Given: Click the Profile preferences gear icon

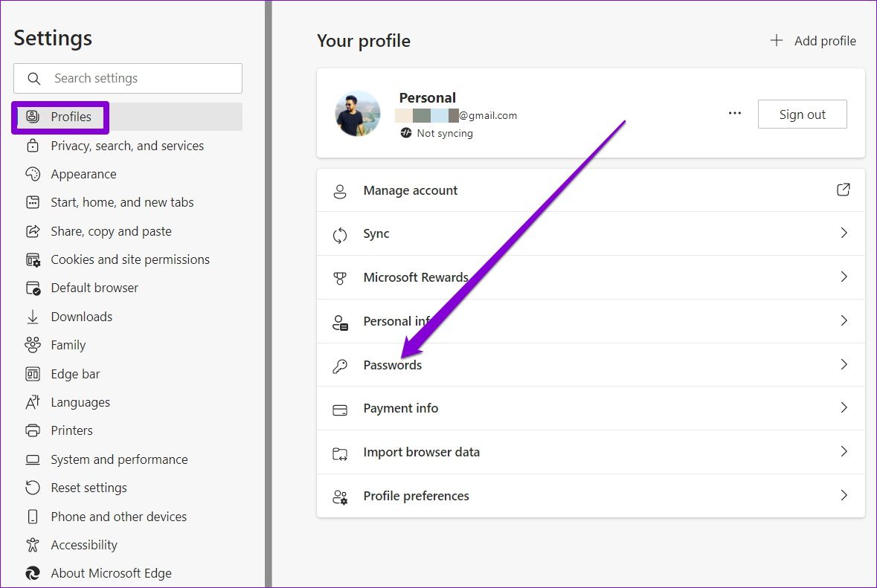Looking at the screenshot, I should [340, 497].
